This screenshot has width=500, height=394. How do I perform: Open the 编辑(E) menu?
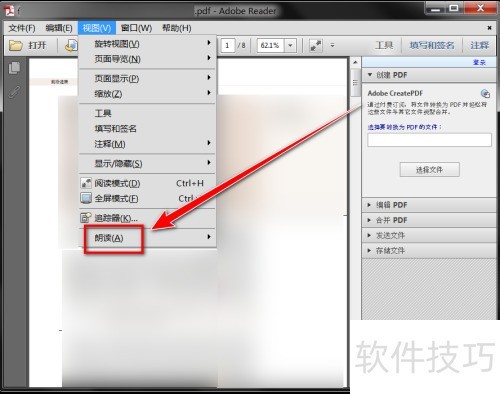tap(59, 28)
